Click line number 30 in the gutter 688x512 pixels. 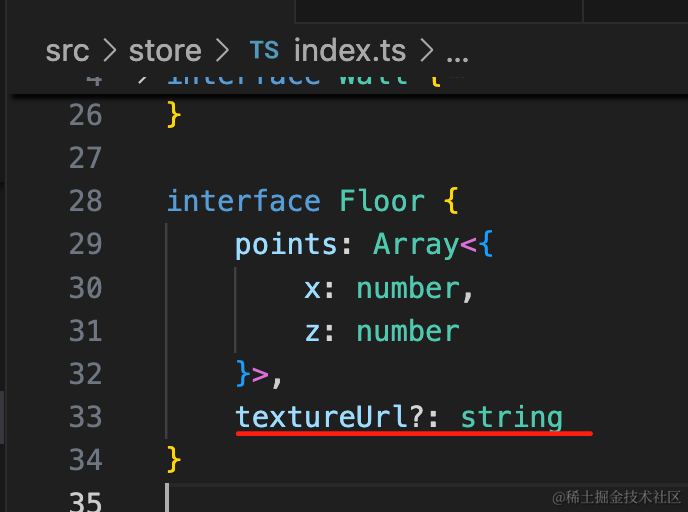(86, 288)
